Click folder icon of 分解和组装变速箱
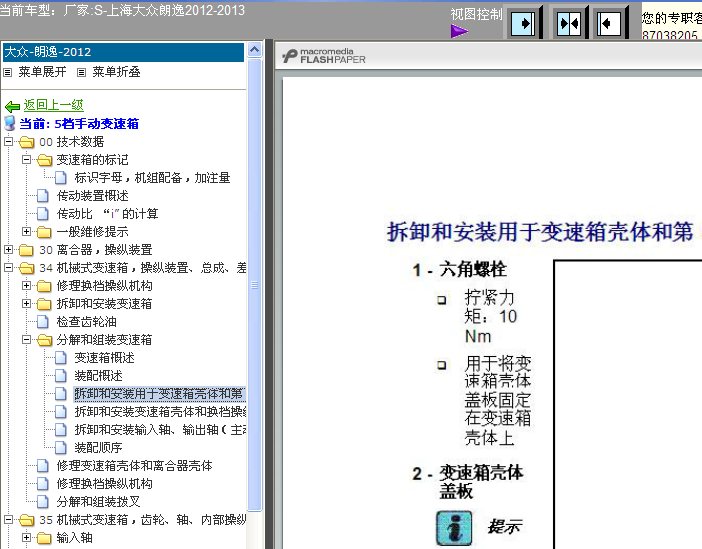Image resolution: width=702 pixels, height=549 pixels. [x=45, y=340]
